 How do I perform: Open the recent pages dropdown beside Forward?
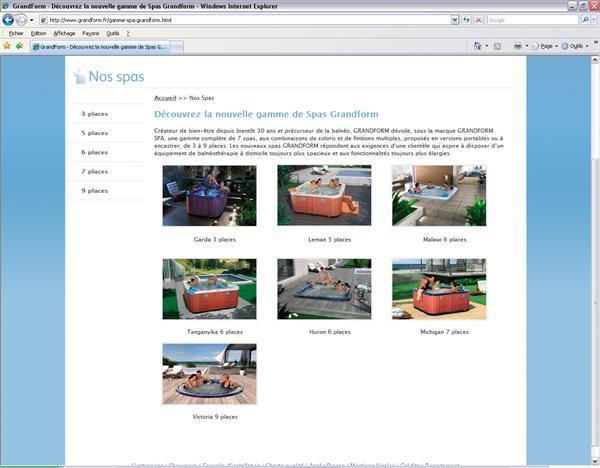[x=32, y=20]
